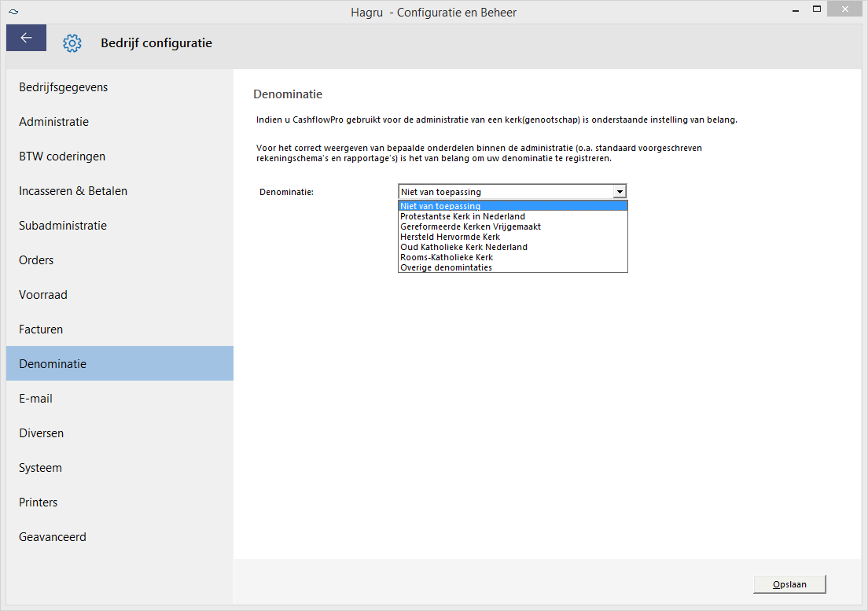This screenshot has width=868, height=611.
Task: Open the Geavanceerd settings
Action: tap(120, 537)
